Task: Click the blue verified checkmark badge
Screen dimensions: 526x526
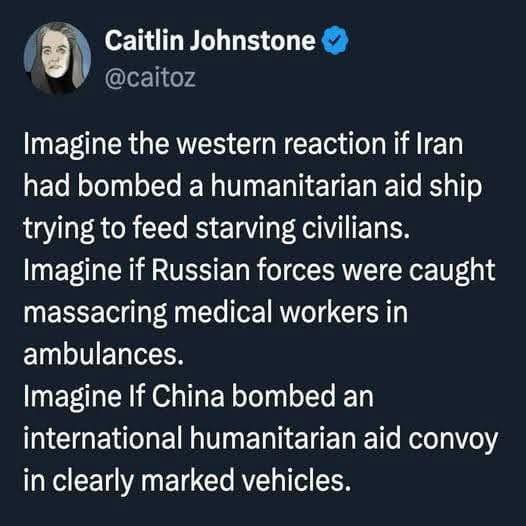Action: coord(335,40)
